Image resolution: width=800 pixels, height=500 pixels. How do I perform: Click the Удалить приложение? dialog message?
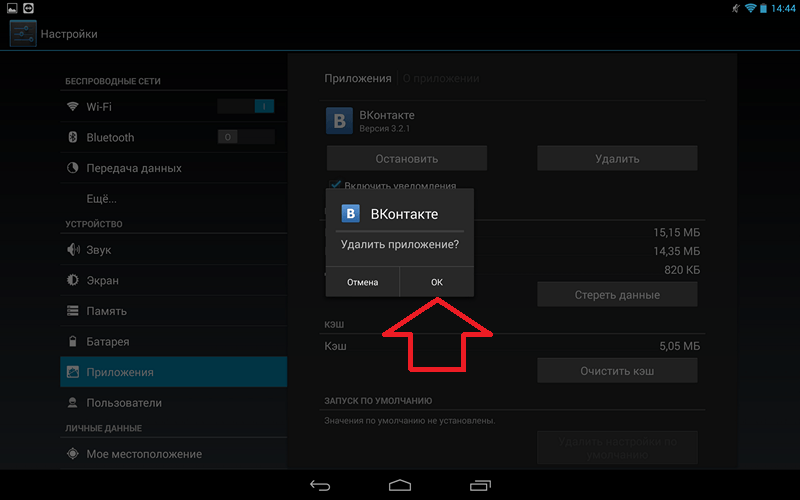400,244
